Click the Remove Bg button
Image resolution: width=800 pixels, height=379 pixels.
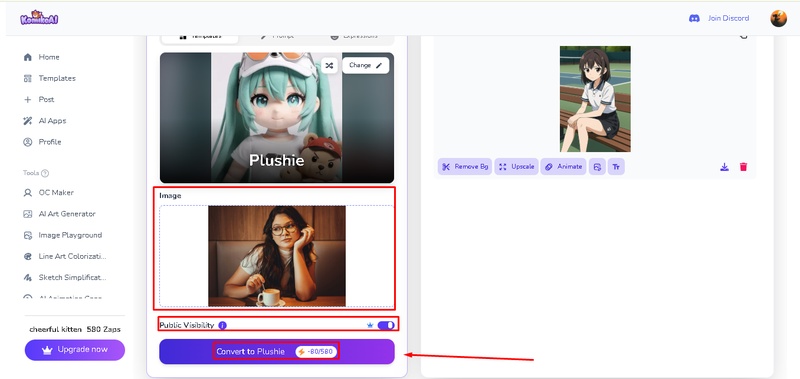pyautogui.click(x=465, y=167)
